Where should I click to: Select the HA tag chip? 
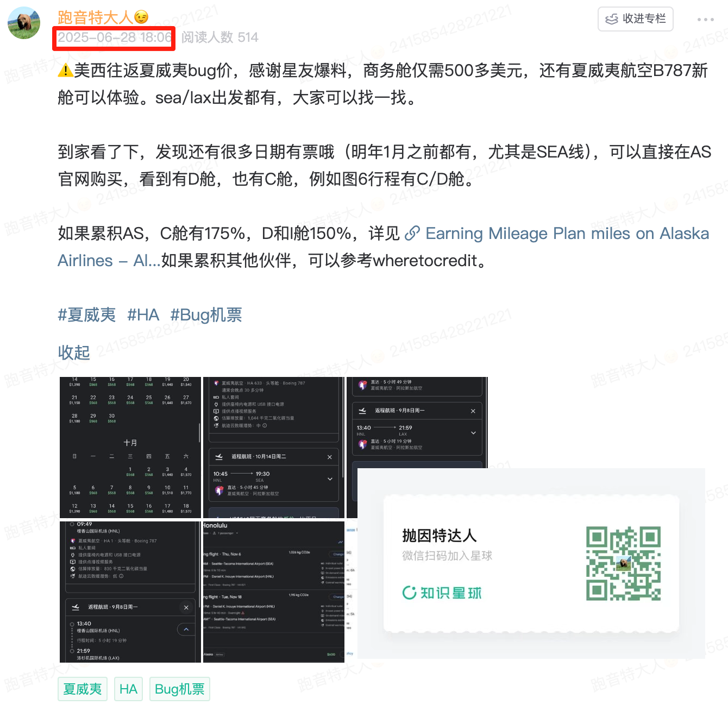128,689
